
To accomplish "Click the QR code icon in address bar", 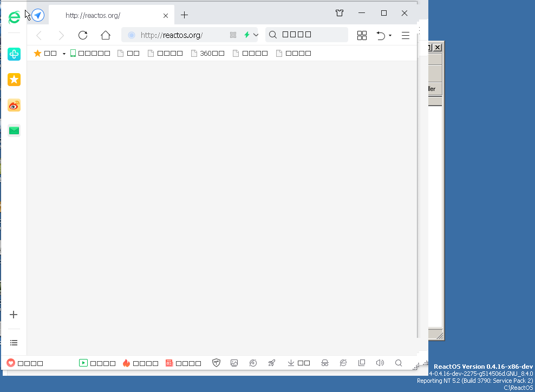I will pyautogui.click(x=233, y=35).
